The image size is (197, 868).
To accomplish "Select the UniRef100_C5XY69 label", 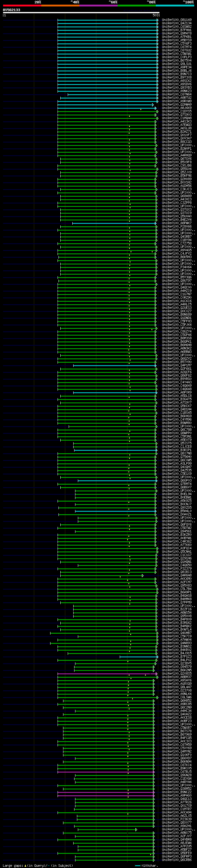I will (177, 748).
